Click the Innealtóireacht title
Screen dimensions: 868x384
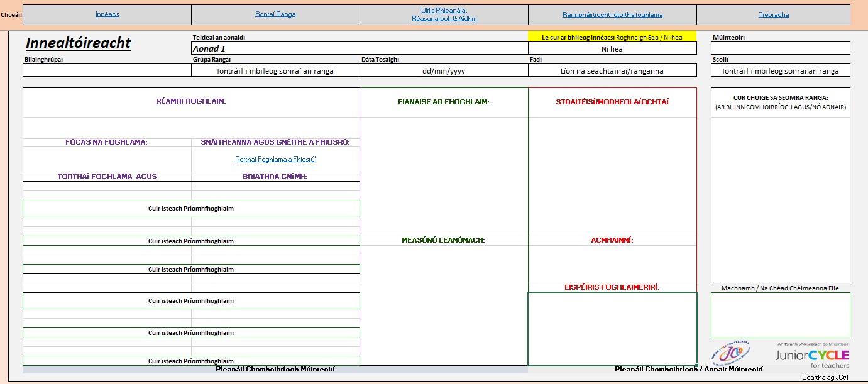pyautogui.click(x=78, y=43)
